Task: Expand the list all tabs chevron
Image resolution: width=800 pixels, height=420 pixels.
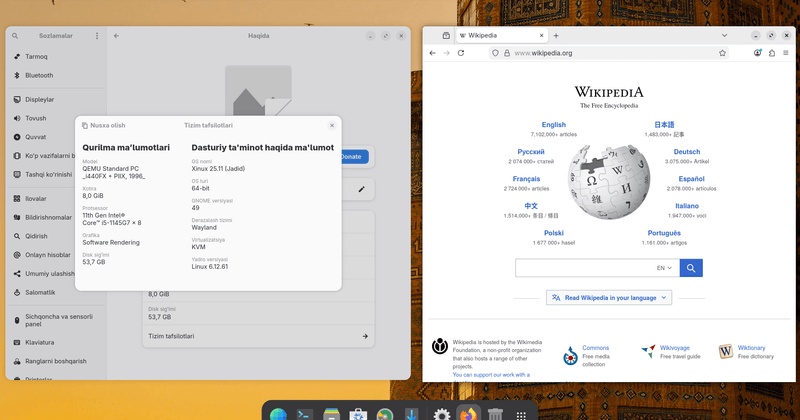Action: point(724,36)
